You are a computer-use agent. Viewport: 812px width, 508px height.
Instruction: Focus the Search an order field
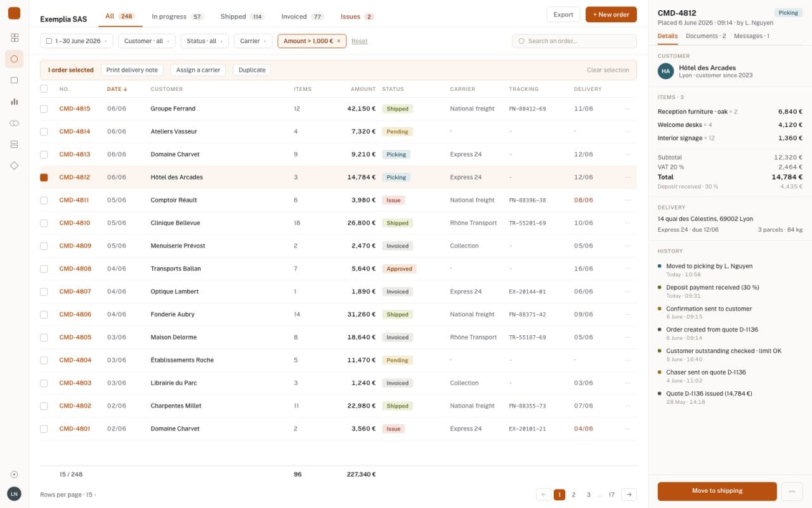[x=574, y=41]
